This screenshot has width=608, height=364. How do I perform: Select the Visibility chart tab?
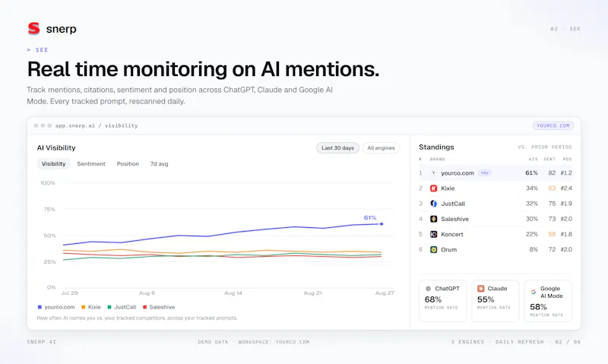coord(53,164)
